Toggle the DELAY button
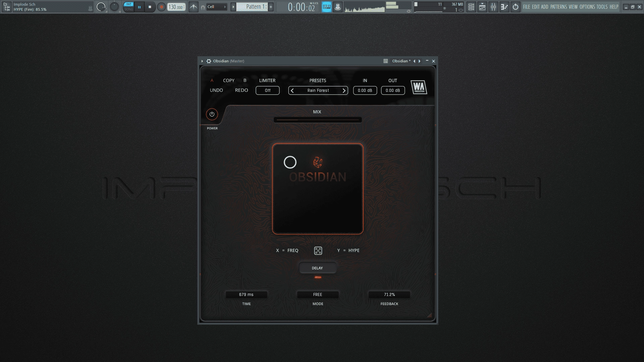 click(317, 268)
